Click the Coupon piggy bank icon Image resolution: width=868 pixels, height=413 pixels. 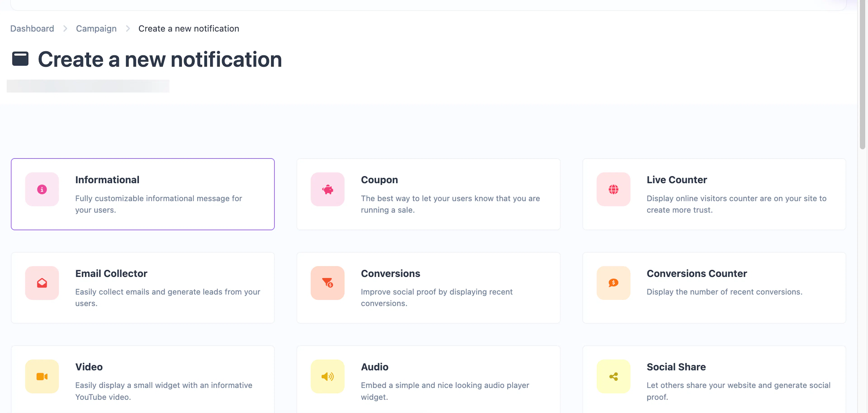point(328,189)
